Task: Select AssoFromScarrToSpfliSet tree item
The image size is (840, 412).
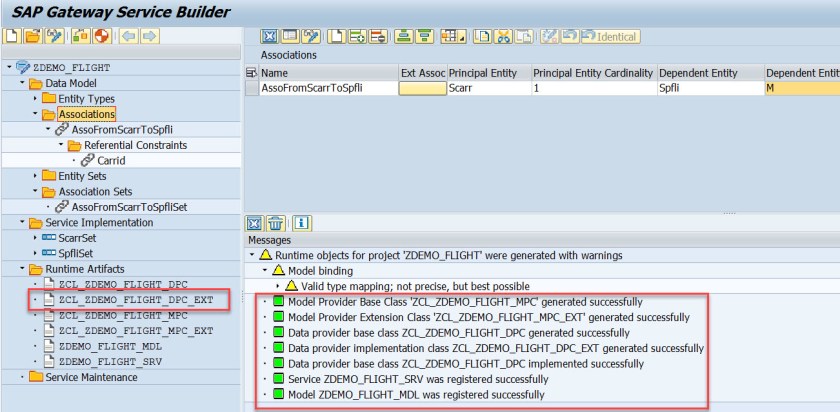Action: (129, 207)
